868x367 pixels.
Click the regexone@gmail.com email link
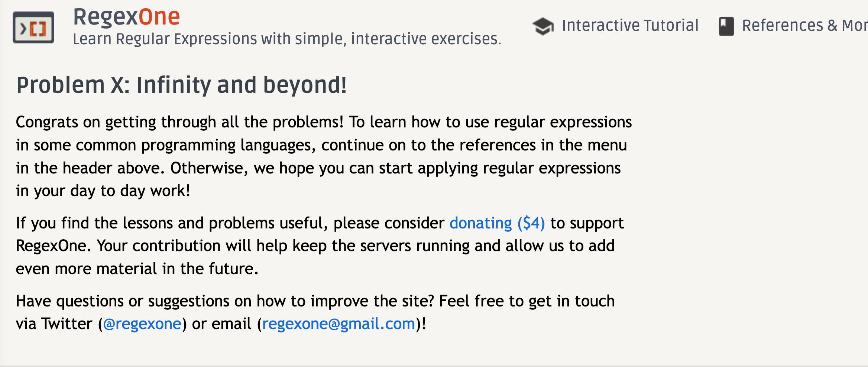tap(339, 324)
